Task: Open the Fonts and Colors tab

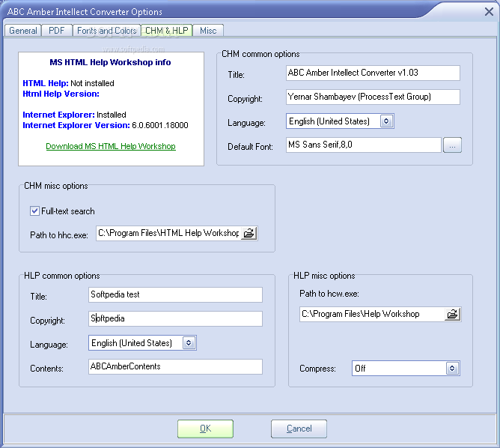Action: coord(107,31)
